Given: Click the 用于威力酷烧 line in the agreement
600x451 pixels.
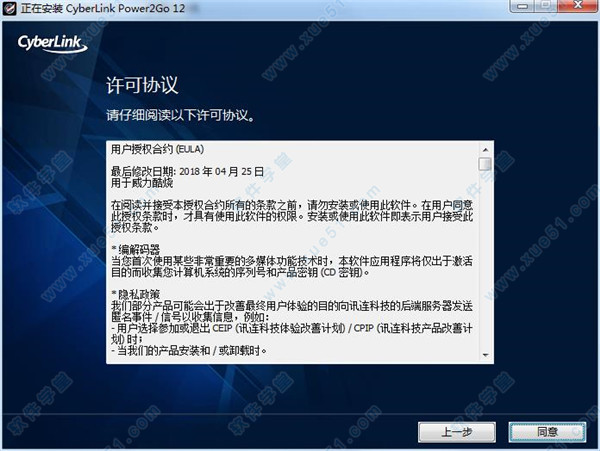Looking at the screenshot, I should pyautogui.click(x=142, y=182).
